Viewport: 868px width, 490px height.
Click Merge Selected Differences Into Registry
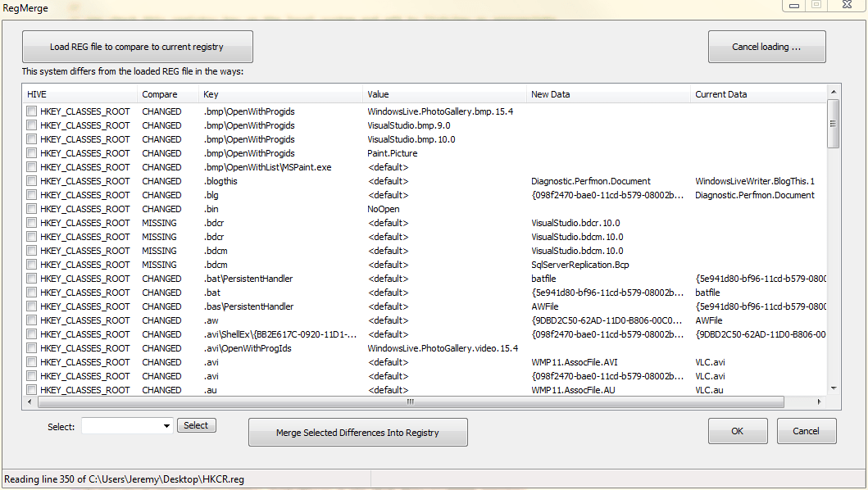(x=357, y=432)
